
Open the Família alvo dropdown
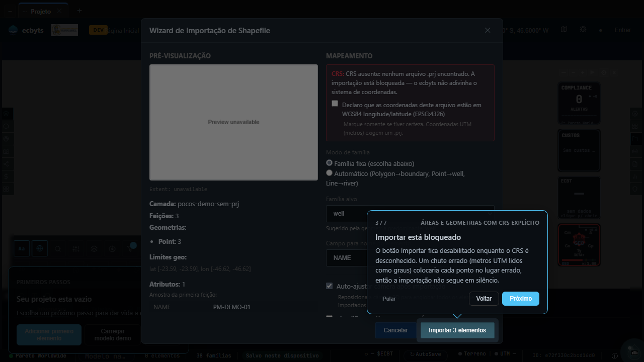(x=410, y=213)
